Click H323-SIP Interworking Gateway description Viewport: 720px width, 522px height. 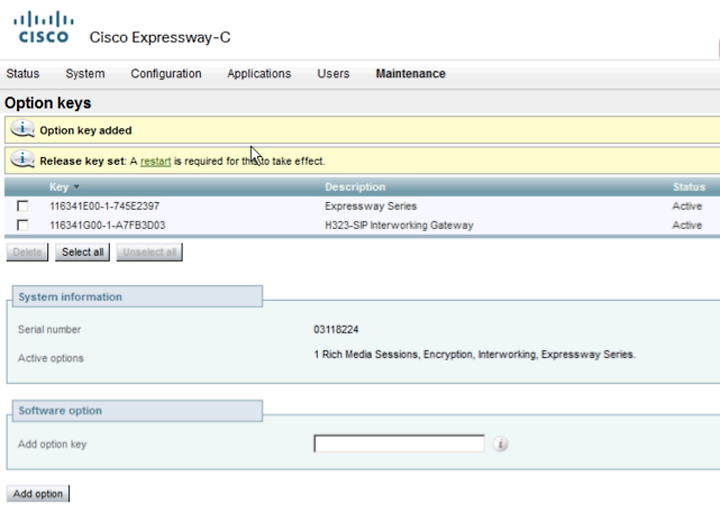pyautogui.click(x=399, y=225)
